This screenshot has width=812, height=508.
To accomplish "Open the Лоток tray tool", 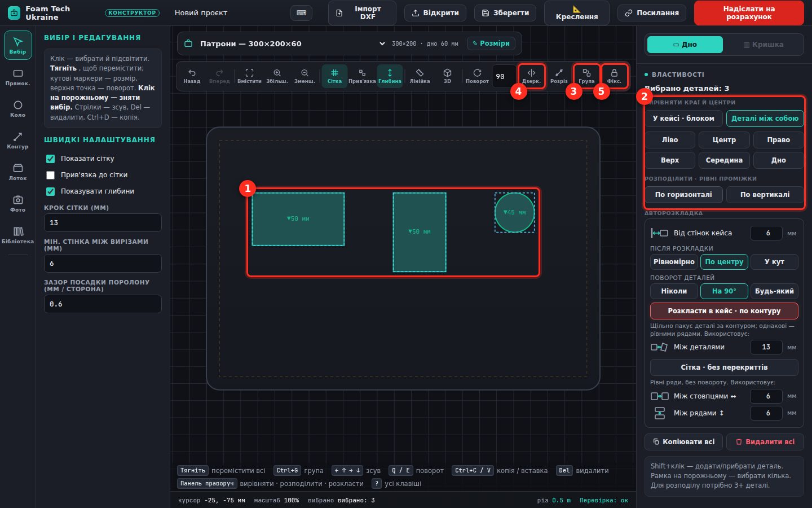I will 17,172.
